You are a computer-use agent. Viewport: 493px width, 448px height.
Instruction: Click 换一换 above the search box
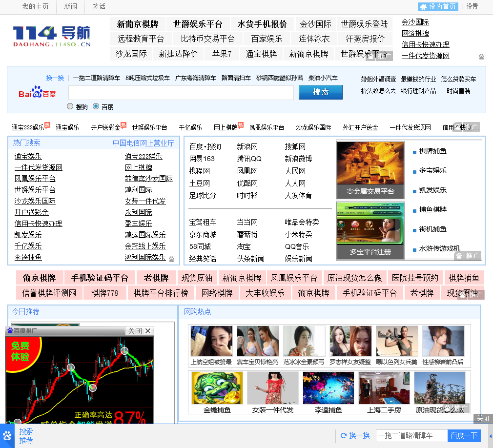point(55,78)
